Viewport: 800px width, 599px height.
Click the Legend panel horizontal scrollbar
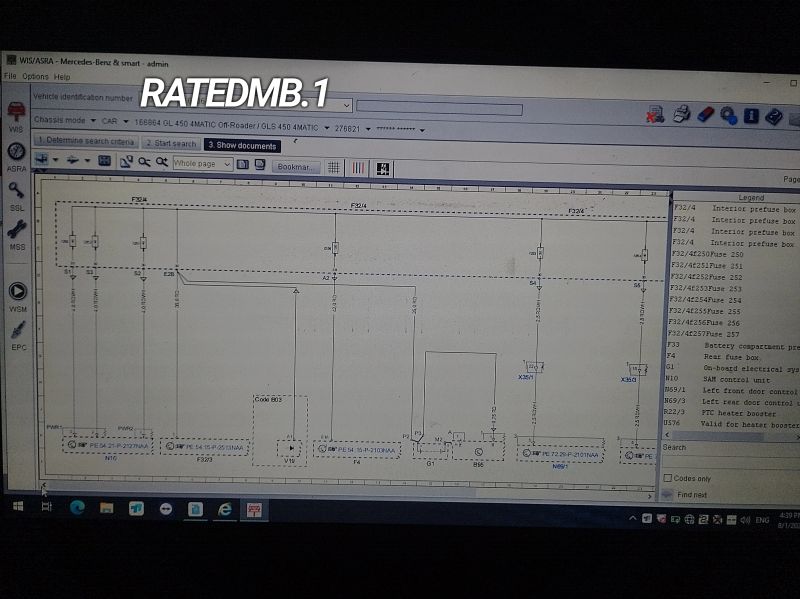731,436
